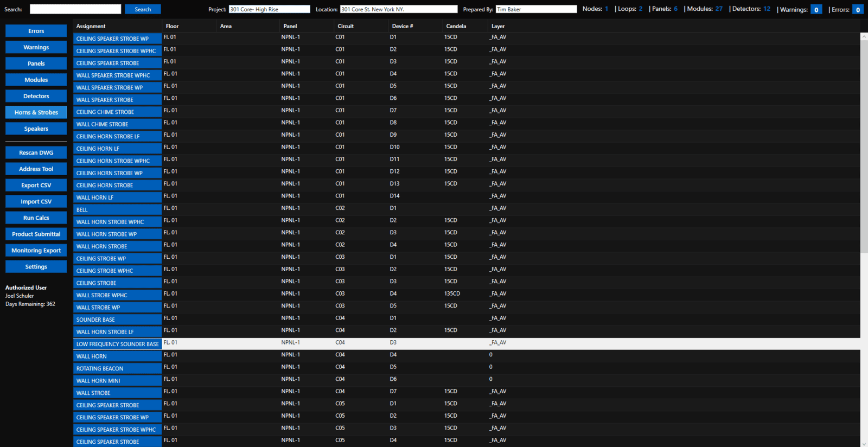Click the Errors count badge
The height and width of the screenshot is (447, 868).
coord(858,10)
